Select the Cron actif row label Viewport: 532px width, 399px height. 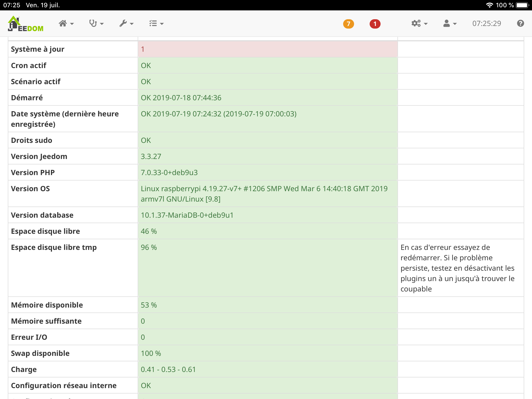click(x=29, y=65)
